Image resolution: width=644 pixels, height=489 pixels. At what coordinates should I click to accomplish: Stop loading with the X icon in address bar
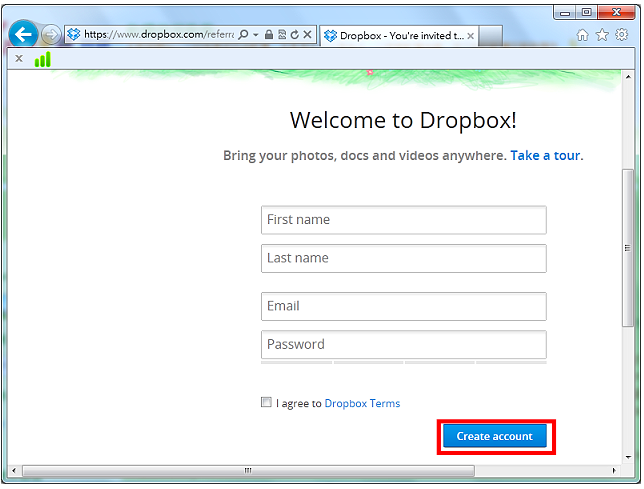[307, 34]
